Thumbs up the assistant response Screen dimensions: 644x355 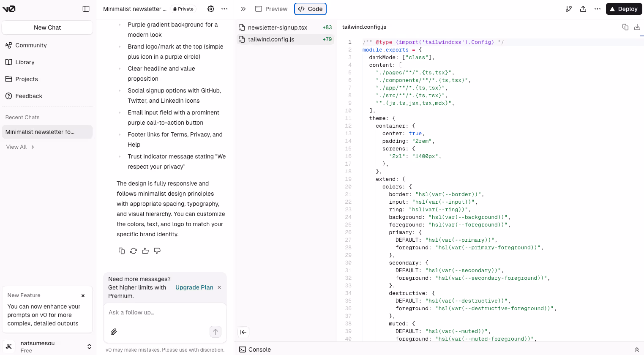pyautogui.click(x=145, y=251)
